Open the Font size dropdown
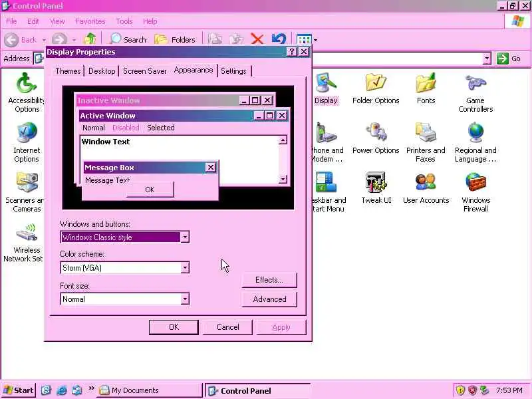 click(185, 299)
